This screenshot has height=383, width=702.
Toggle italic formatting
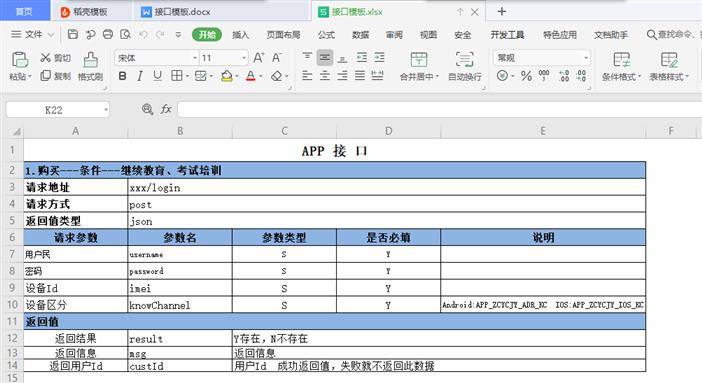coord(140,76)
